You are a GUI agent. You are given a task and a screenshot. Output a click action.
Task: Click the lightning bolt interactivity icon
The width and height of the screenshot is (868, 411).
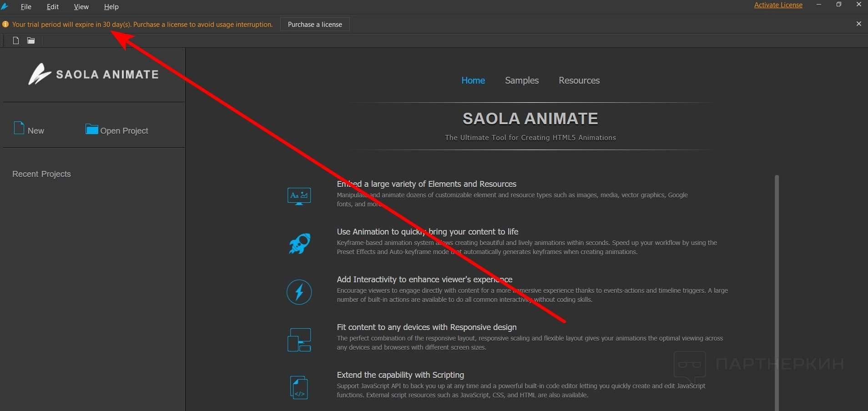point(299,292)
